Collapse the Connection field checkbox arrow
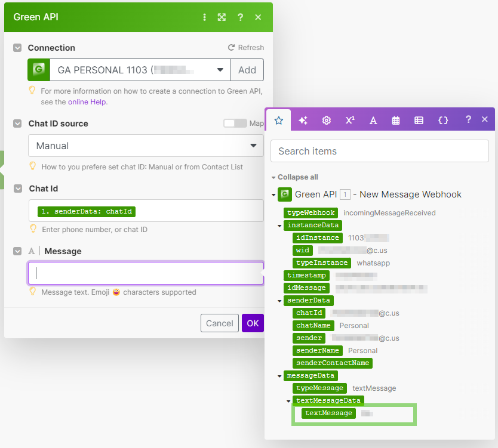 click(17, 48)
